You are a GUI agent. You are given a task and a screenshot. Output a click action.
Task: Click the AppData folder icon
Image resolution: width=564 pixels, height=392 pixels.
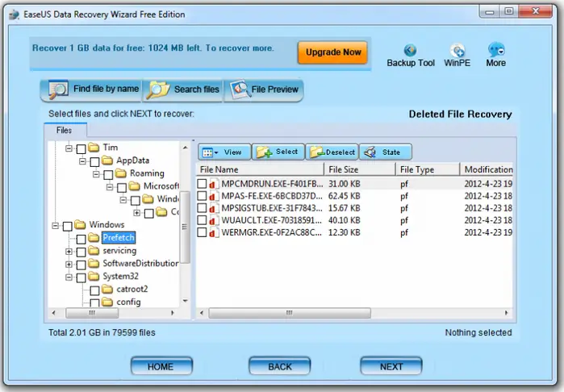tap(107, 160)
